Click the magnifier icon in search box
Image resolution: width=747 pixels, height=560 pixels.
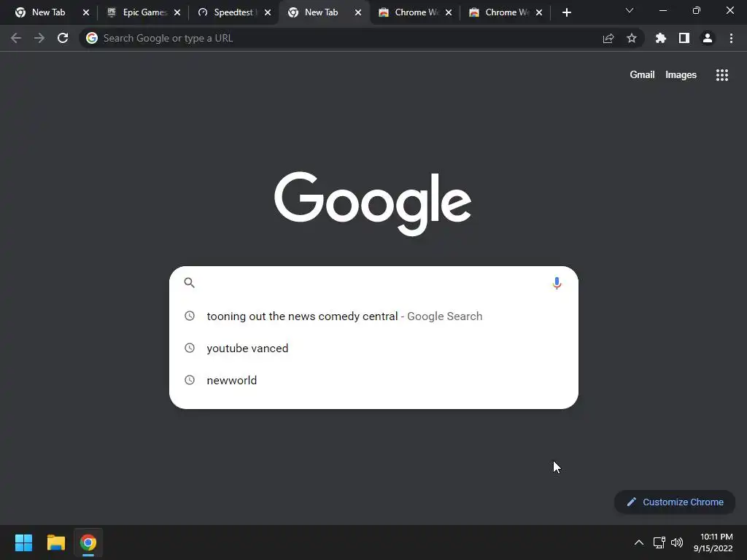click(189, 283)
